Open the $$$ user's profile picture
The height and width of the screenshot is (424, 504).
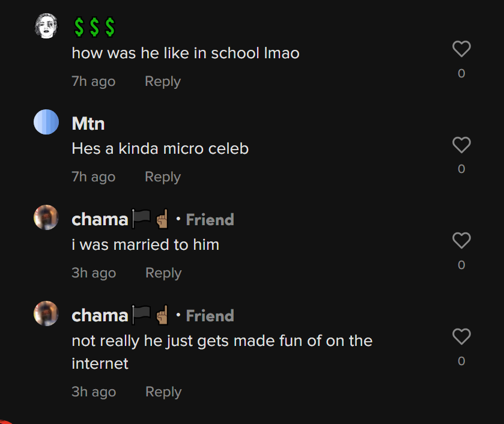coord(46,26)
